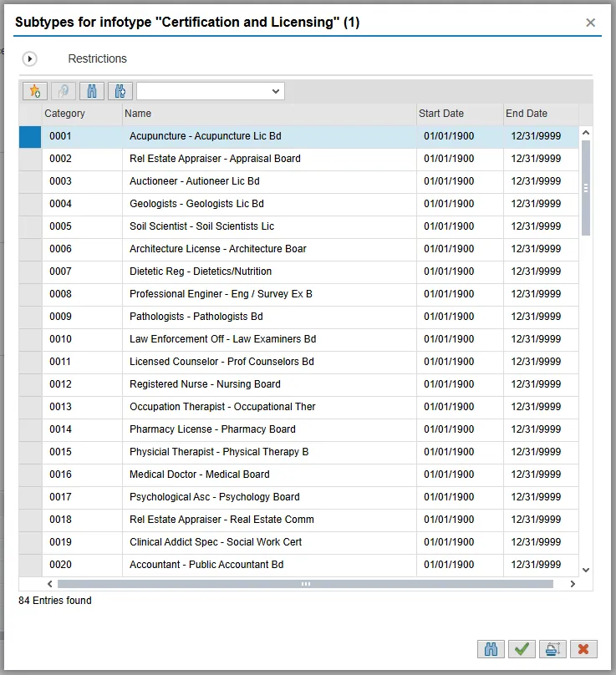The image size is (616, 675).
Task: Click the Find Next icon in the grid toolbar
Action: 120,91
